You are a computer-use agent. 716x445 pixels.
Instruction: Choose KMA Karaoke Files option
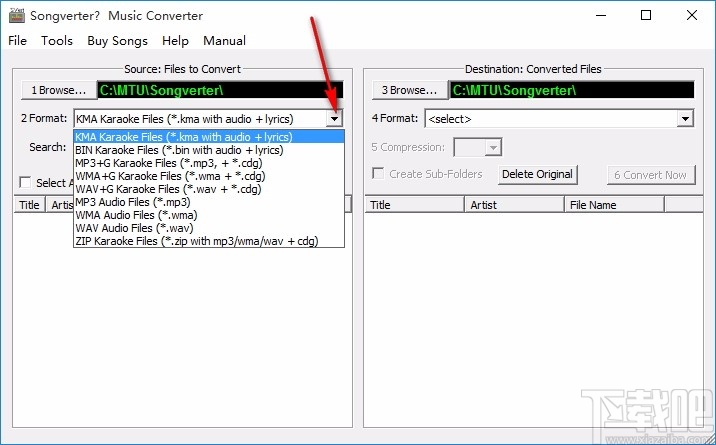[209, 136]
